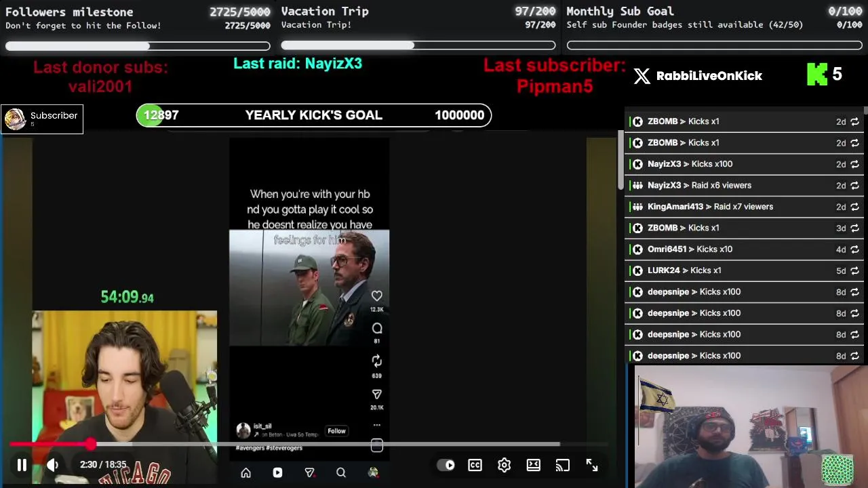Screen dimensions: 868x488
Task: Click the #avengers #steverogers hashtags
Action: coord(269,448)
